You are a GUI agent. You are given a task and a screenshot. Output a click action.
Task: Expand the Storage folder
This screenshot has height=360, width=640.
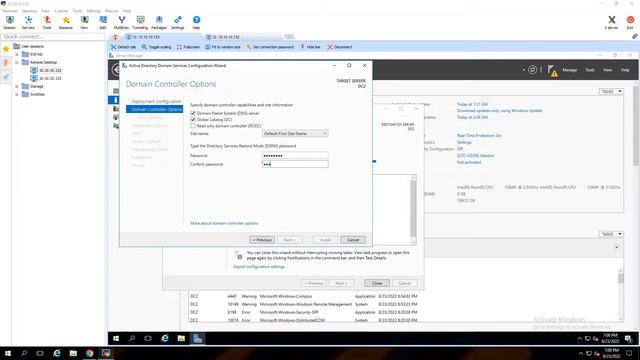pyautogui.click(x=17, y=87)
